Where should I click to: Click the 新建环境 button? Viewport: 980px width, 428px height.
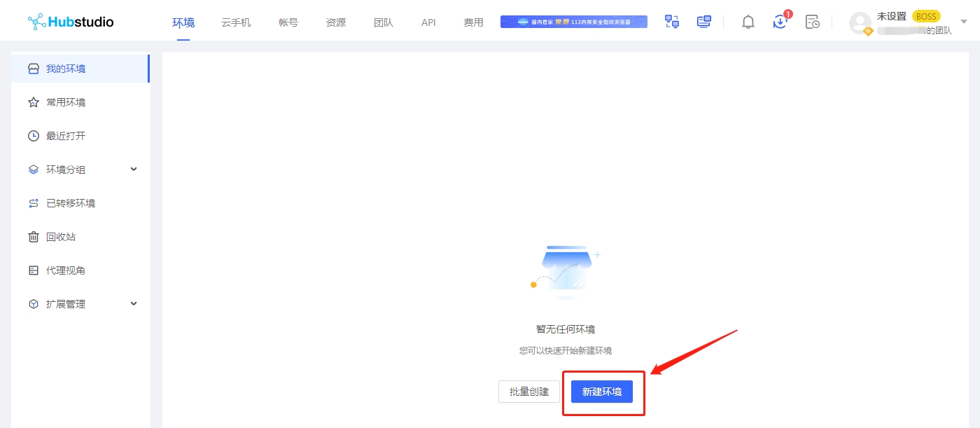pos(602,392)
